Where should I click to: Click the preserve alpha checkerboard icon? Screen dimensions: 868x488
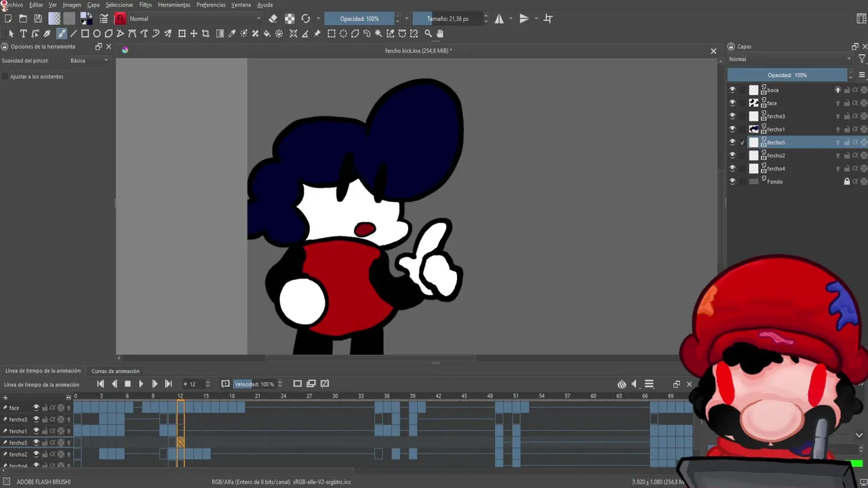pos(290,19)
